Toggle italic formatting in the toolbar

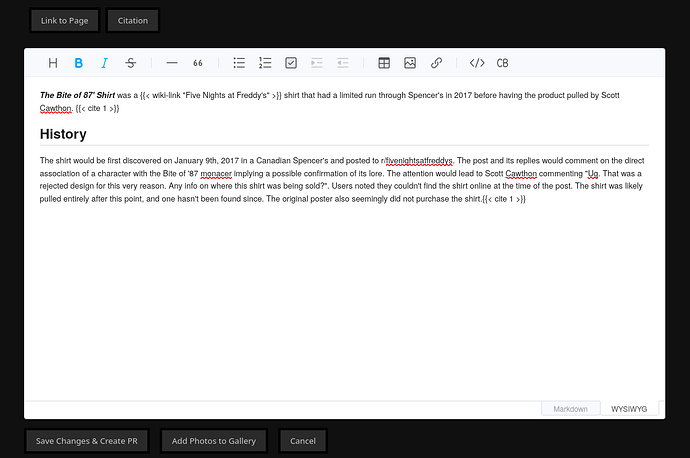point(104,63)
